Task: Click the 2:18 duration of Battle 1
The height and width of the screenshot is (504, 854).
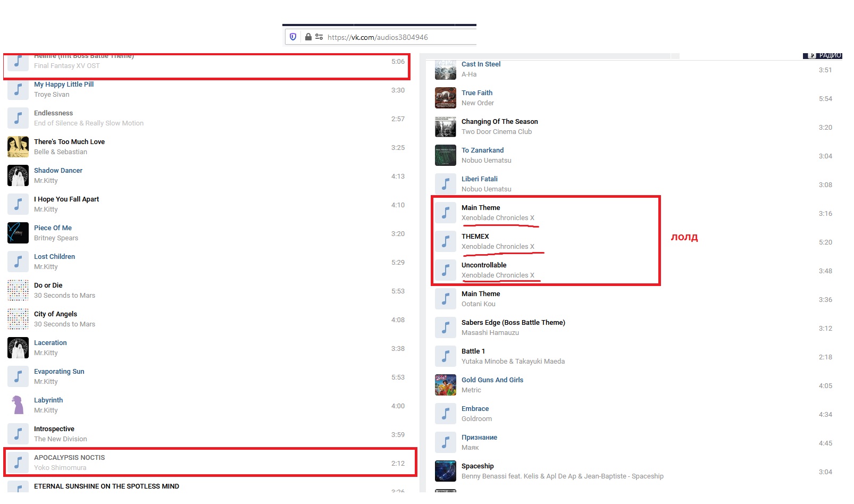Action: click(825, 357)
